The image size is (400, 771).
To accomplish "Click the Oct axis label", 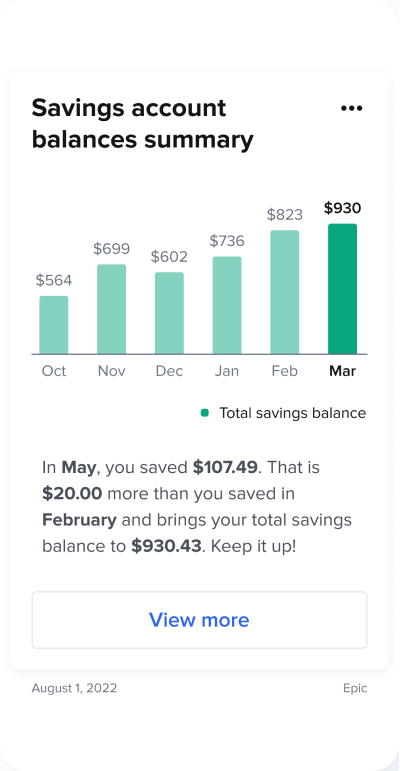I will click(x=54, y=371).
